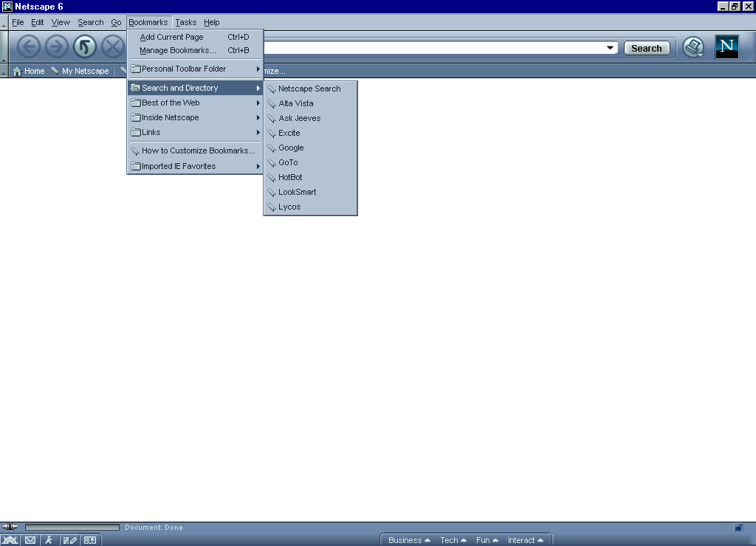Open the Address Book icon
The width and height of the screenshot is (756, 546).
click(x=90, y=540)
